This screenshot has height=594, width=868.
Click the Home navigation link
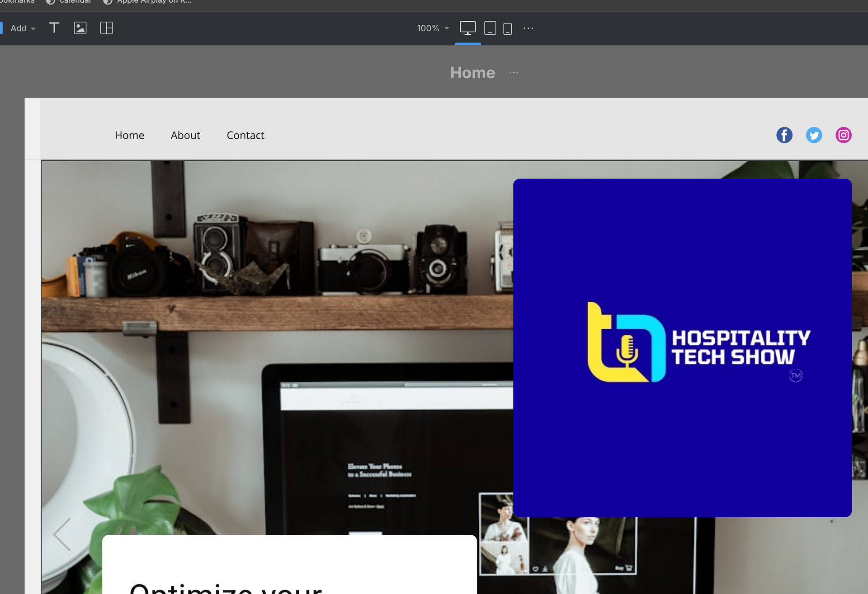click(129, 135)
